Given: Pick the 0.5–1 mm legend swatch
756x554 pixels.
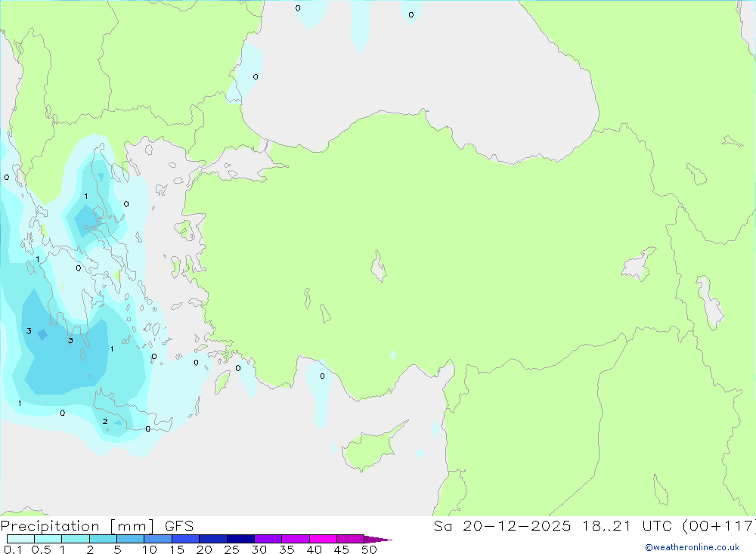Looking at the screenshot, I should coord(48,539).
